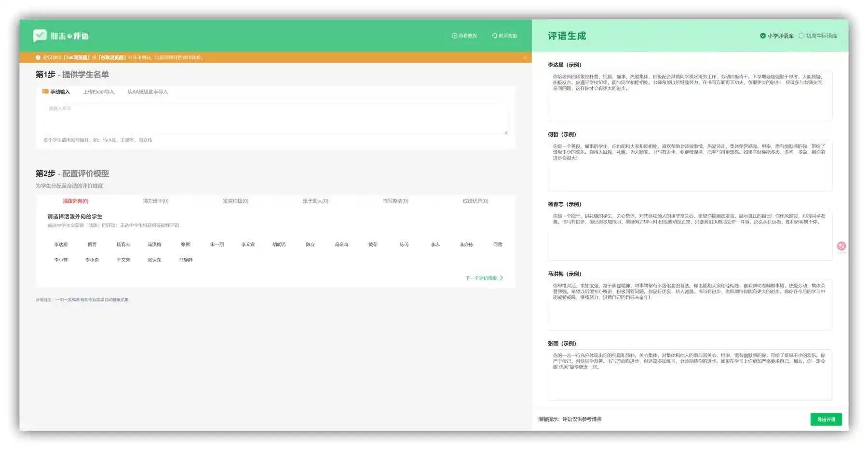Switch to the 从AA班级助手导入 tab

[x=148, y=92]
